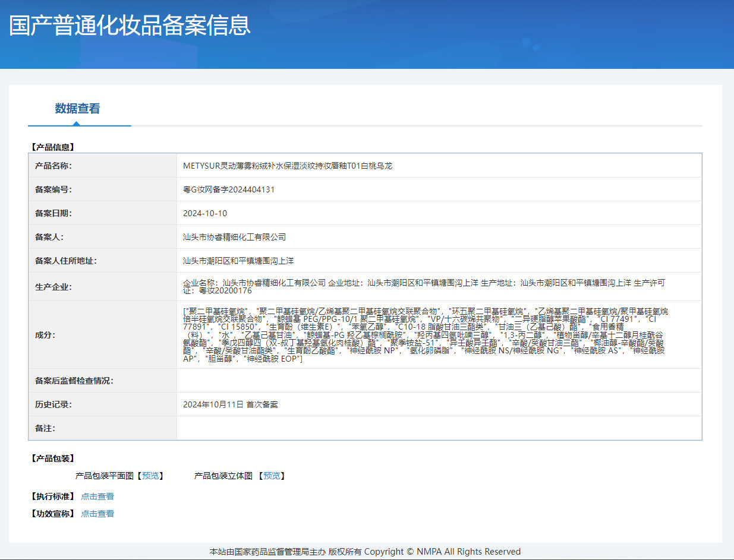The height and width of the screenshot is (560, 734).
Task: Click the filer name 汕头市协睿精细化工有限公司
Action: coord(235,237)
